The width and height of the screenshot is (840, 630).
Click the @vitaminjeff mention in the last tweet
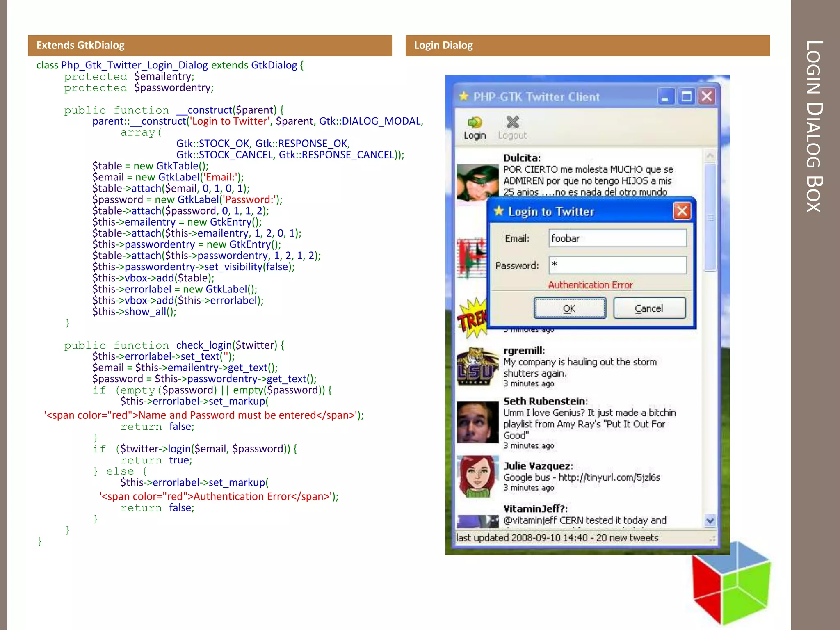pyautogui.click(x=530, y=520)
